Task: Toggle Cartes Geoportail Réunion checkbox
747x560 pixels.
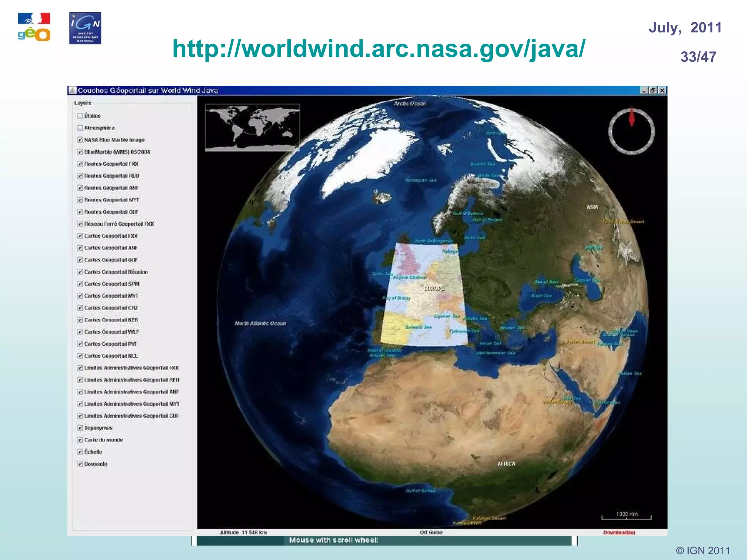Action: 80,272
